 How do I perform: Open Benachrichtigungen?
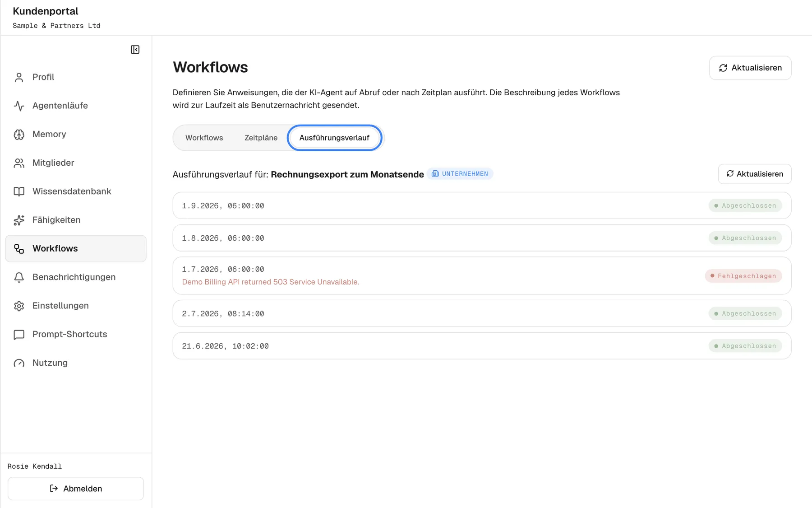tap(76, 277)
